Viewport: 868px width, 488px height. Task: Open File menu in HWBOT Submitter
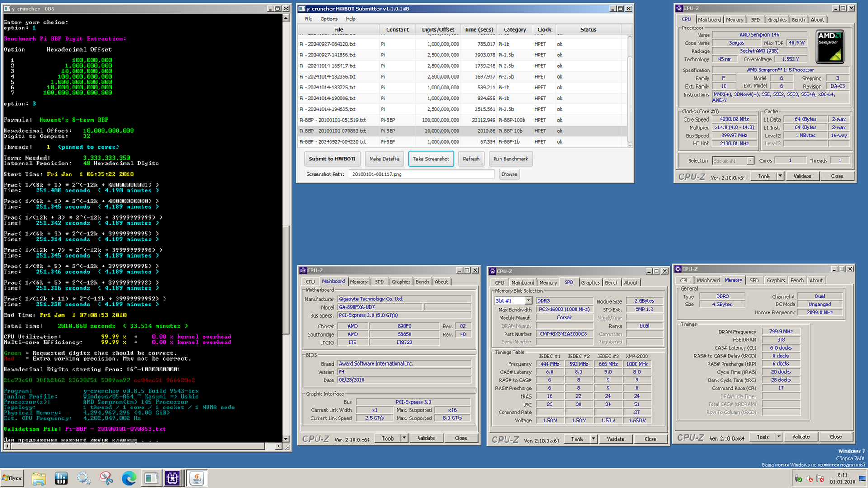tap(308, 19)
